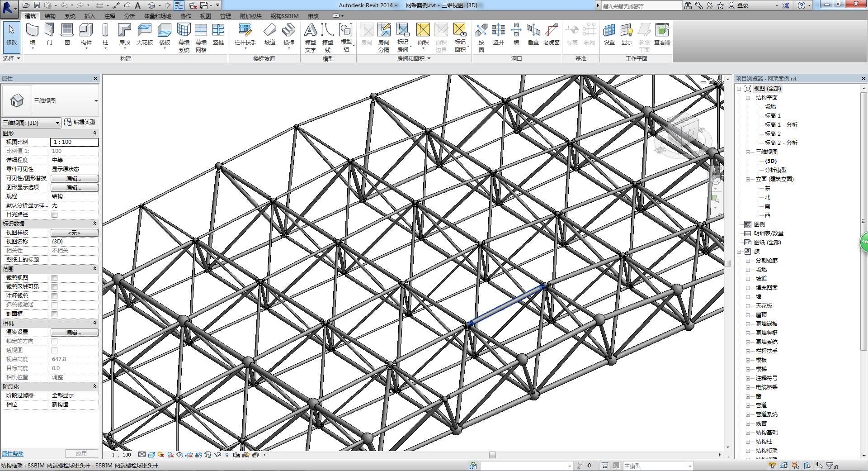The width and height of the screenshot is (868, 471).
Task: Expand the 幕墙嵌板 family node
Action: click(748, 324)
